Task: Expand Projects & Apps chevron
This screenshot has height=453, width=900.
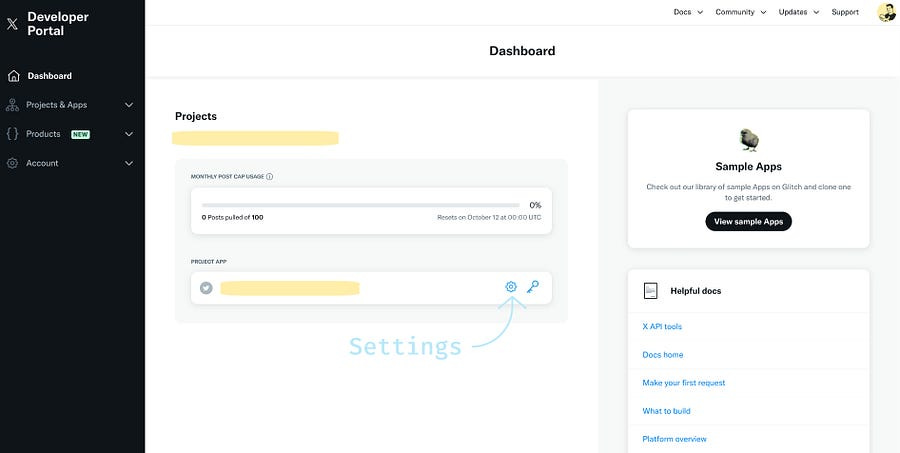Action: click(x=129, y=105)
